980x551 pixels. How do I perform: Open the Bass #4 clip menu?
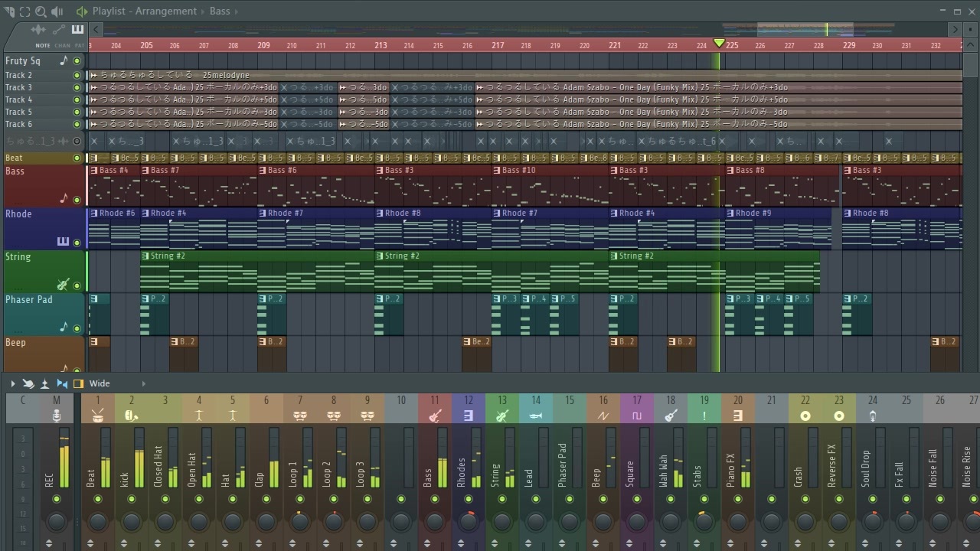93,171
